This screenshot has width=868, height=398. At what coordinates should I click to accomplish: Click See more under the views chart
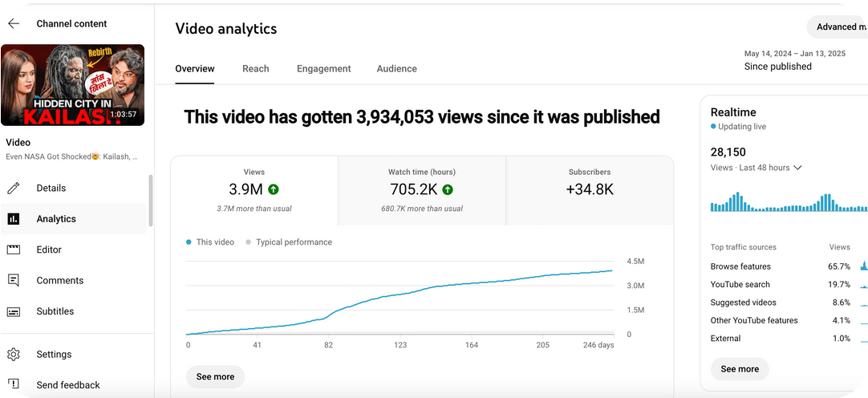[x=215, y=376]
